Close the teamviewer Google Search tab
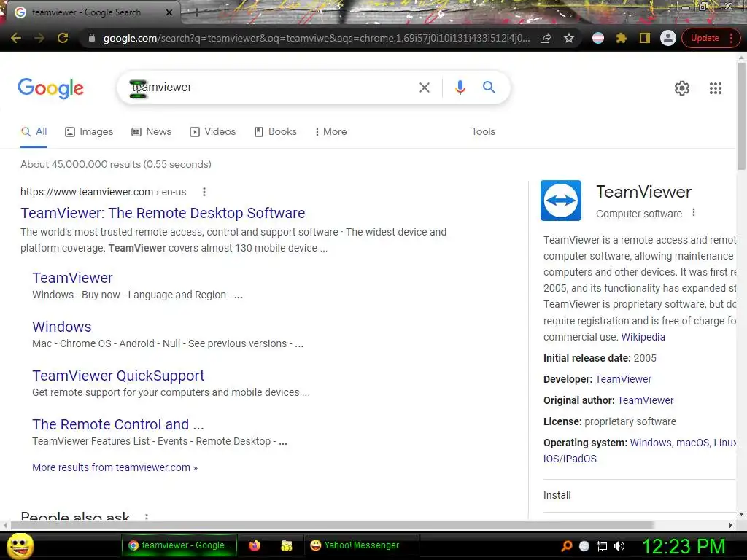The width and height of the screenshot is (747, 560). click(x=169, y=12)
